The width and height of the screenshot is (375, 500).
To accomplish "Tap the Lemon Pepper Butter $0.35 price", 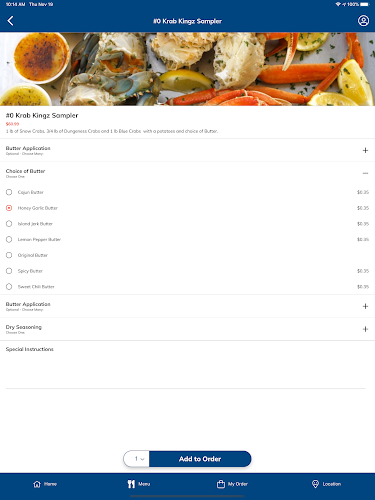I will pyautogui.click(x=363, y=239).
